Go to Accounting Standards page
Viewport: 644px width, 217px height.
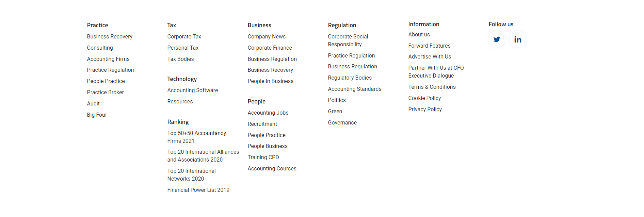click(355, 89)
